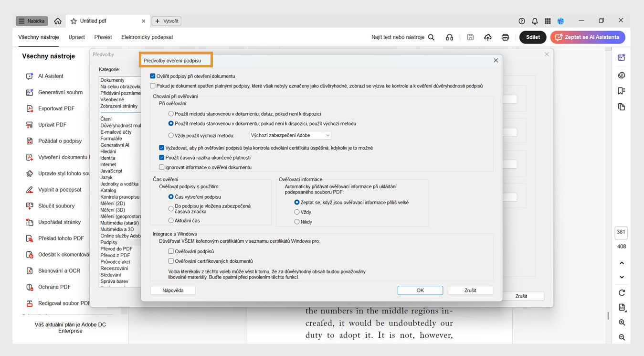Show notifications bell
644x356 pixels.
click(x=535, y=21)
